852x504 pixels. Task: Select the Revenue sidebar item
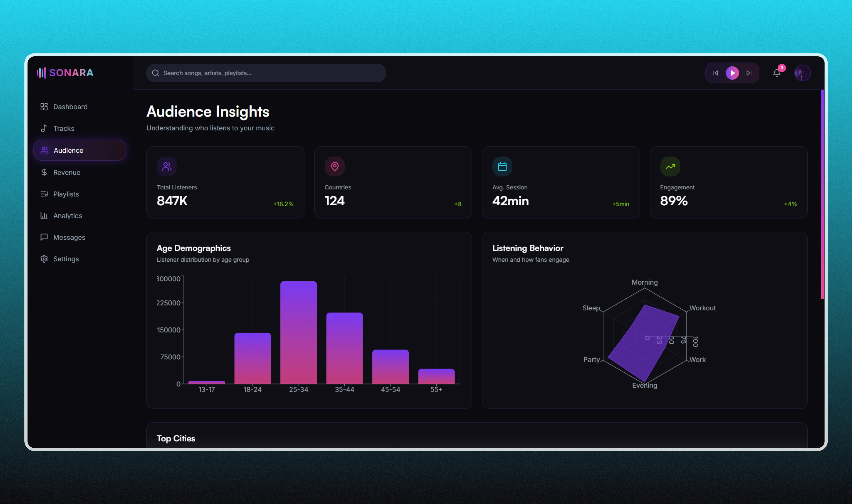pos(67,173)
